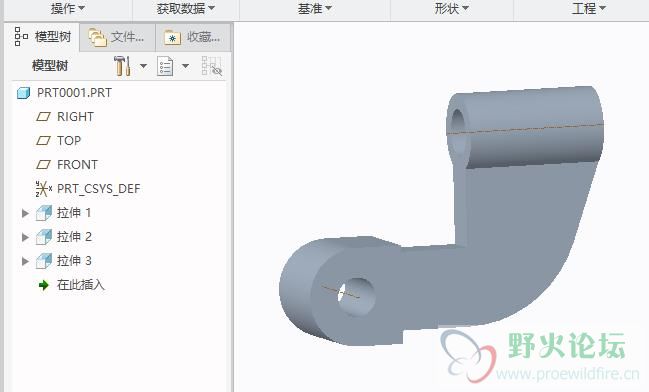Switch to the 收藏... favorites tab
This screenshot has width=649, height=392.
(x=193, y=37)
